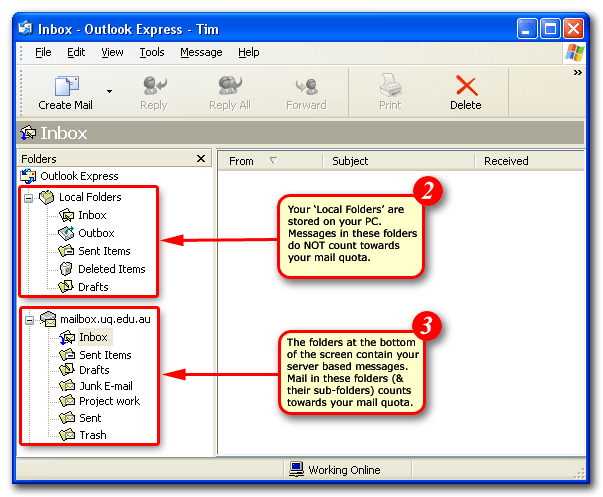603x497 pixels.
Task: Sort messages by the Received column
Action: coord(506,161)
